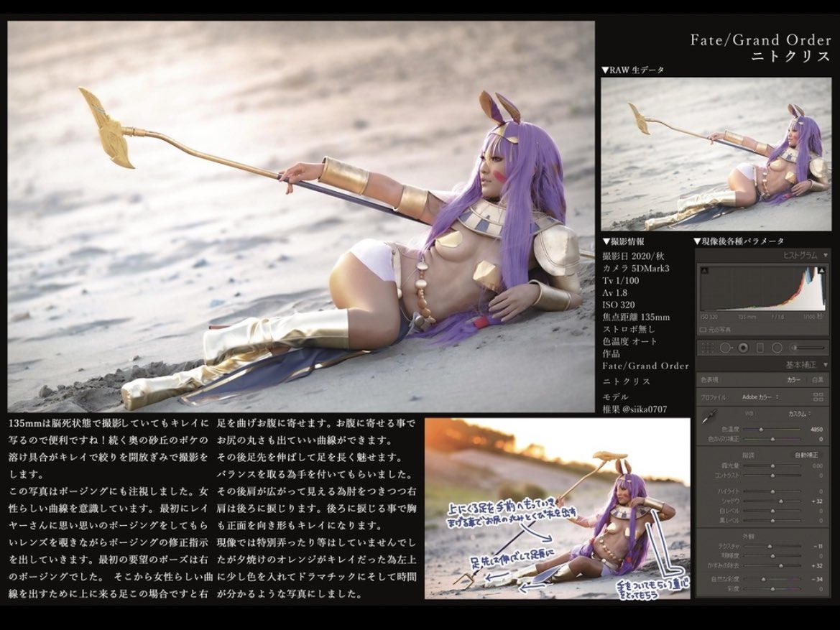Click the 'ストロボ無し' line
840x630 pixels.
pyautogui.click(x=629, y=330)
